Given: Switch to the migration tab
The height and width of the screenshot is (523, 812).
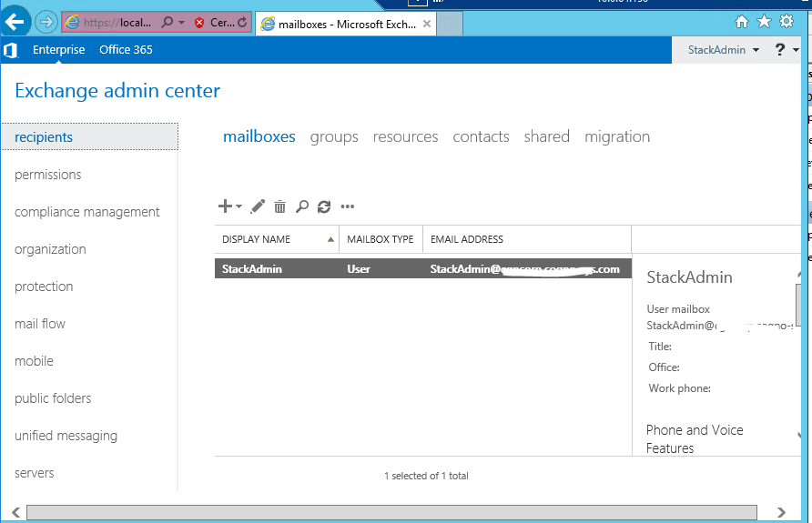Looking at the screenshot, I should click(x=617, y=136).
